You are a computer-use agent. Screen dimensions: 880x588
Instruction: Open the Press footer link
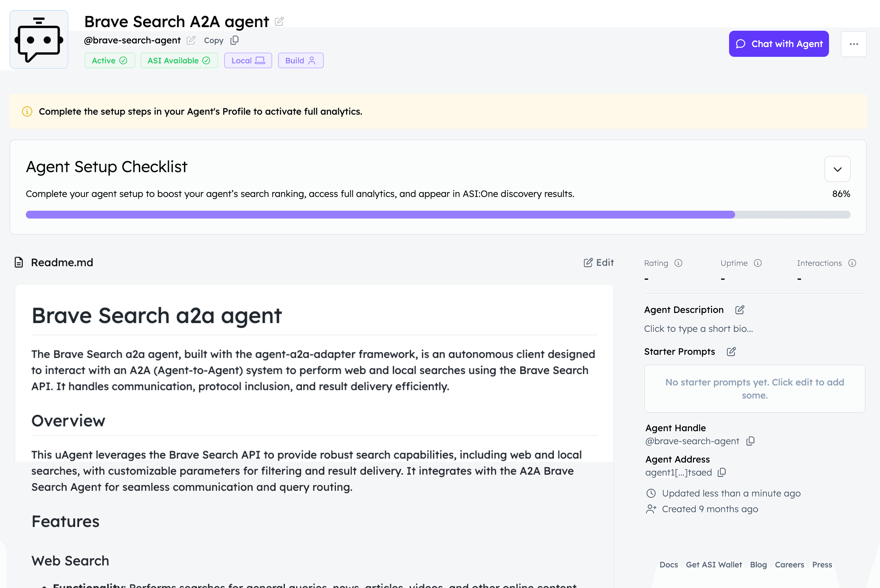click(x=822, y=565)
